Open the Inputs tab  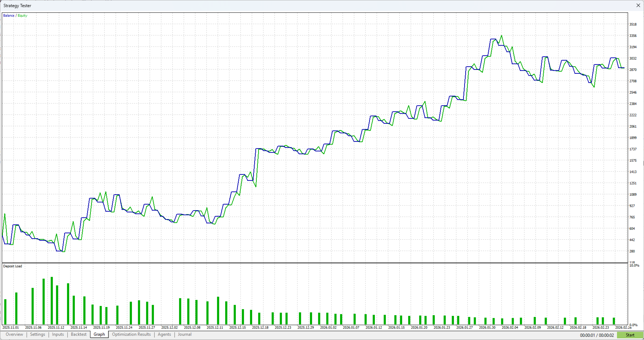(58, 334)
